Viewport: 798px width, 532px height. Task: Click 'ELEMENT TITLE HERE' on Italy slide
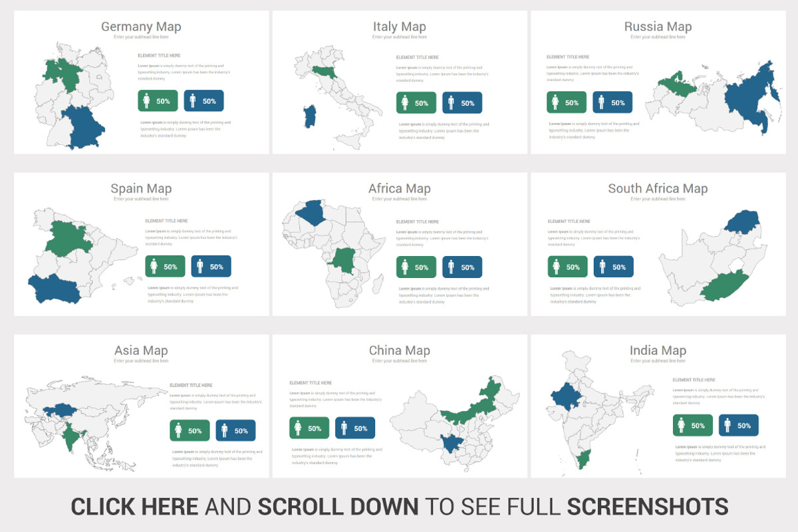point(417,58)
